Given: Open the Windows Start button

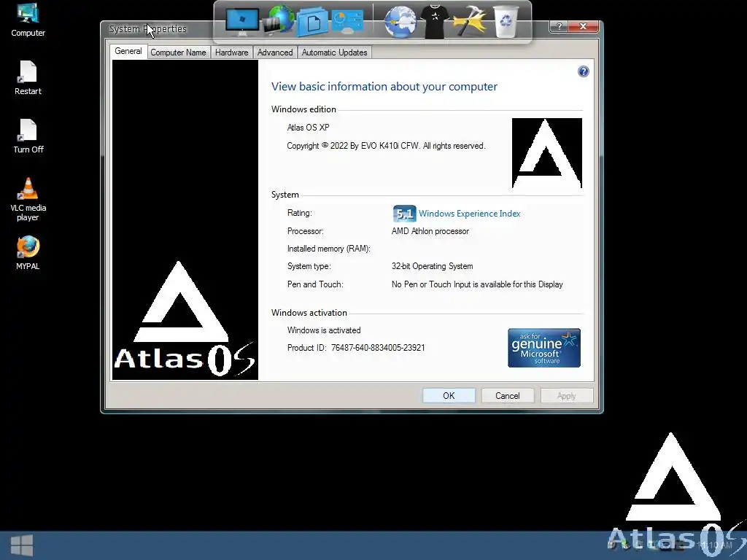Looking at the screenshot, I should pyautogui.click(x=21, y=545).
